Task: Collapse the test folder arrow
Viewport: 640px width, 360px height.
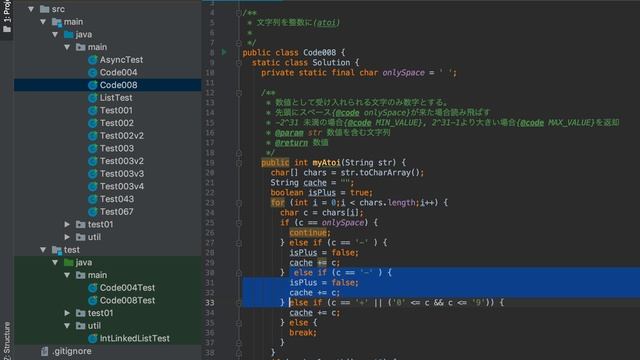Action: 43,249
